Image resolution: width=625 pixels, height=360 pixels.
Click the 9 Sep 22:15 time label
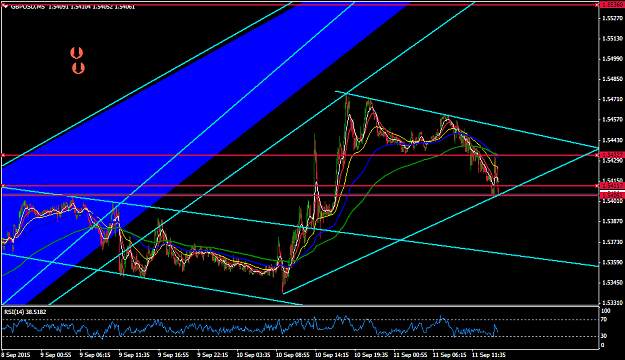[212, 354]
